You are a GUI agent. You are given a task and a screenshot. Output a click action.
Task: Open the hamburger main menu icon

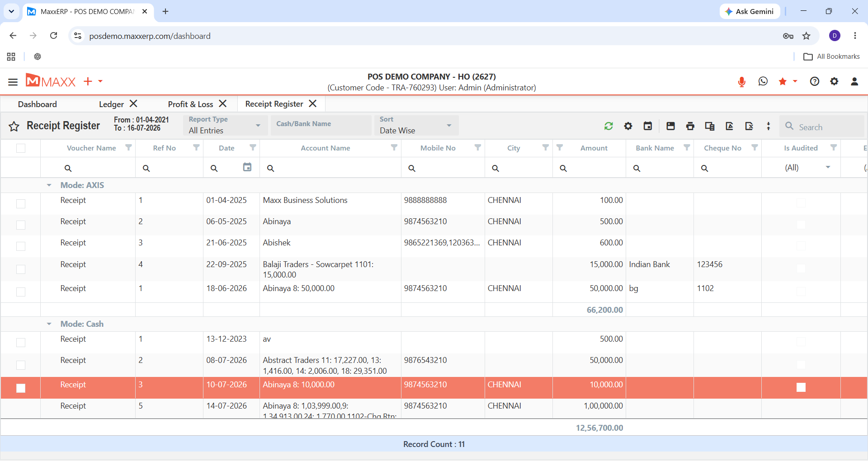13,82
